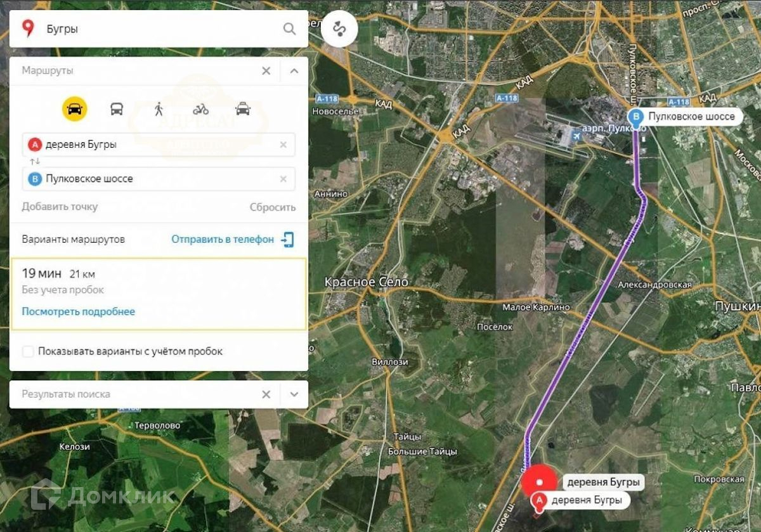This screenshot has width=761, height=532.
Task: Open the route builder round button
Action: pyautogui.click(x=339, y=29)
